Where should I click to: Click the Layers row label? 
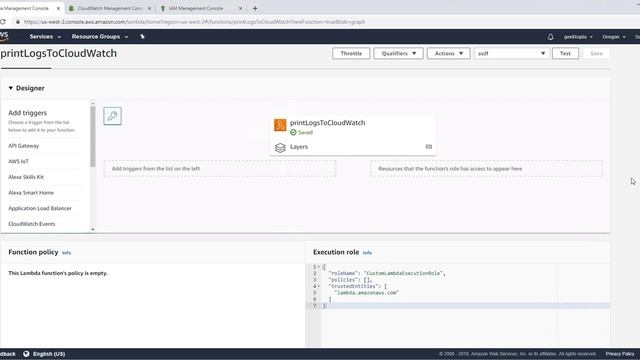point(299,147)
